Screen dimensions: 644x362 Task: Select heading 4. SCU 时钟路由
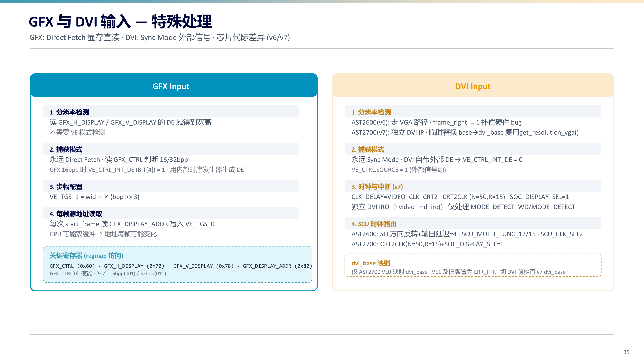[374, 224]
